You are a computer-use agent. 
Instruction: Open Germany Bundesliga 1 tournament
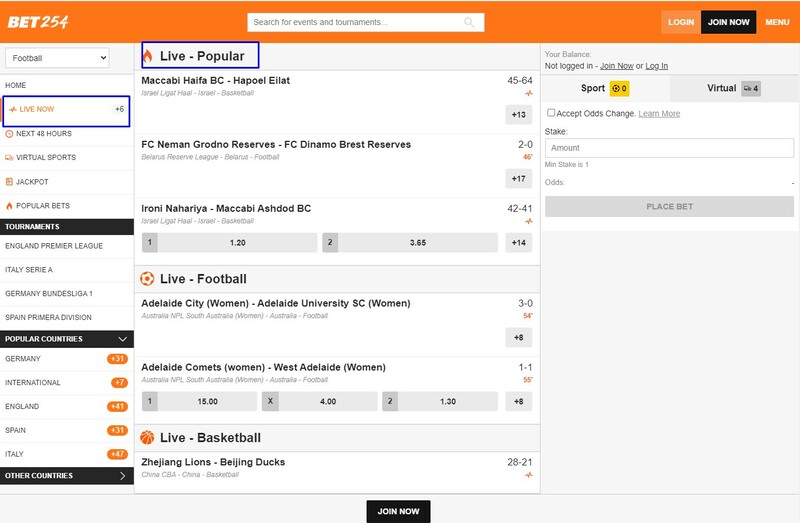point(67,293)
